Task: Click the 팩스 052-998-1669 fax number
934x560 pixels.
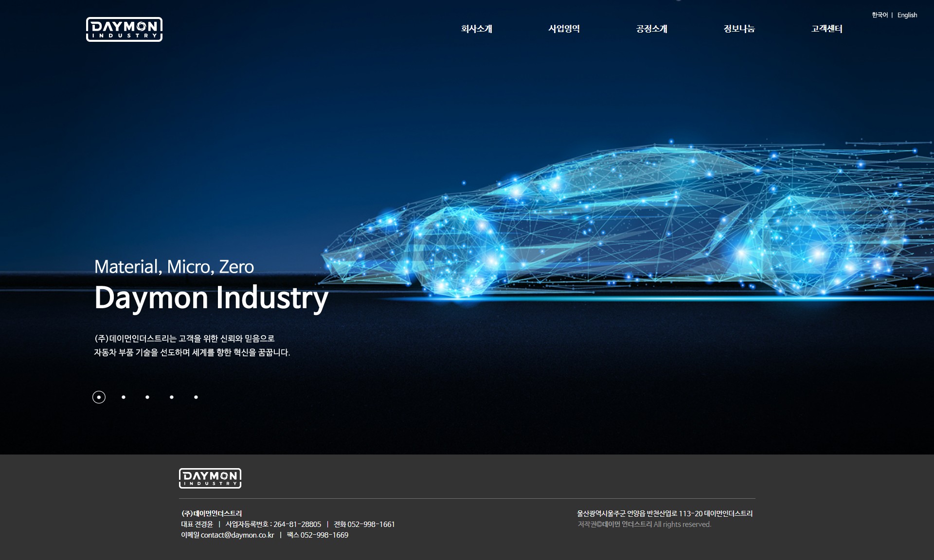Action: click(x=318, y=535)
